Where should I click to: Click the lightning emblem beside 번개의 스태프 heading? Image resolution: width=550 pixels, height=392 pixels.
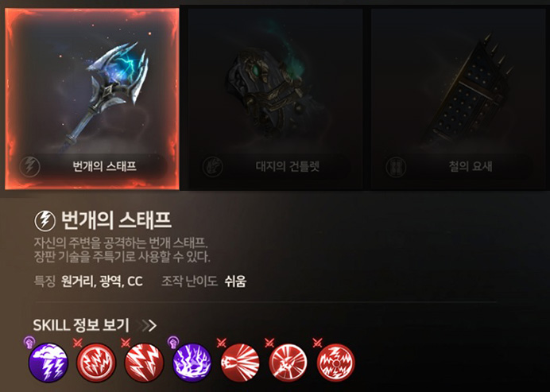pos(45,221)
